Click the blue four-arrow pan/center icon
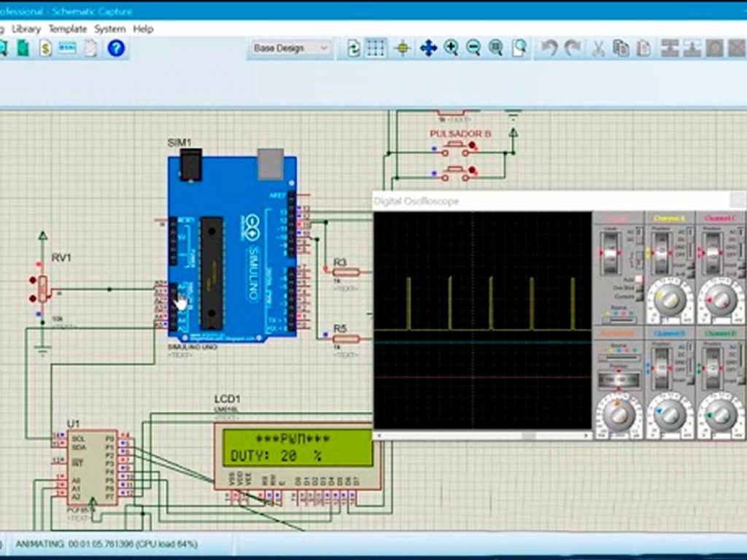This screenshot has width=747, height=560. (x=428, y=48)
